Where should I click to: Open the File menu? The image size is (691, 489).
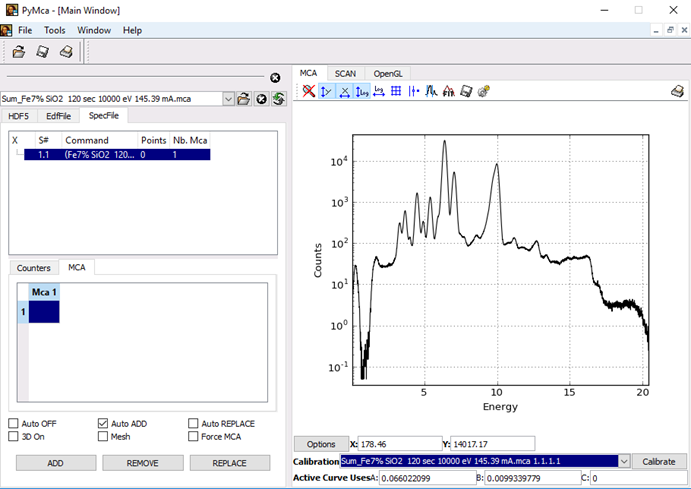pos(25,30)
